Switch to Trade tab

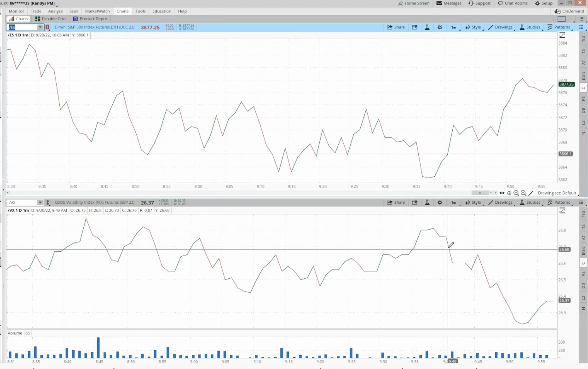click(x=36, y=11)
